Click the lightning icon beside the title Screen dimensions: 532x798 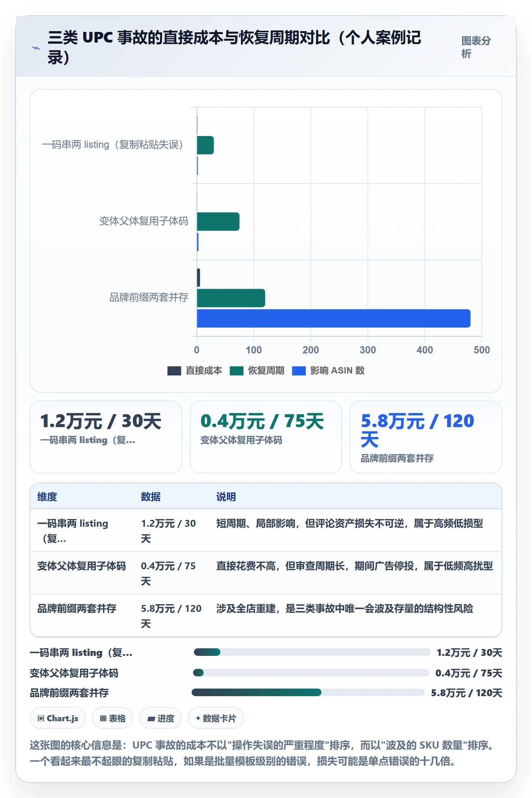pos(36,48)
